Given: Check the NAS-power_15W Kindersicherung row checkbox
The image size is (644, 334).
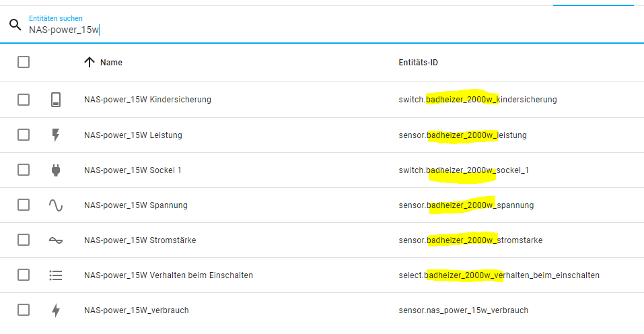Looking at the screenshot, I should pos(24,100).
